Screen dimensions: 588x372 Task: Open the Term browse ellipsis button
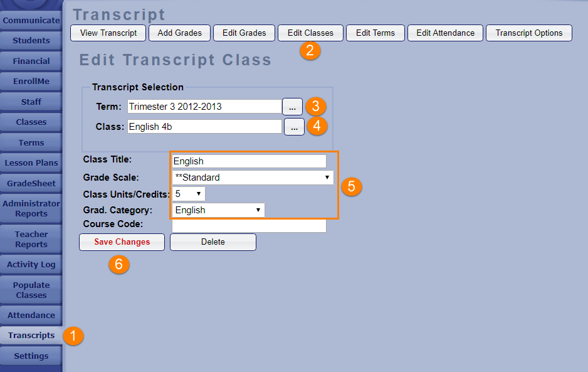292,107
